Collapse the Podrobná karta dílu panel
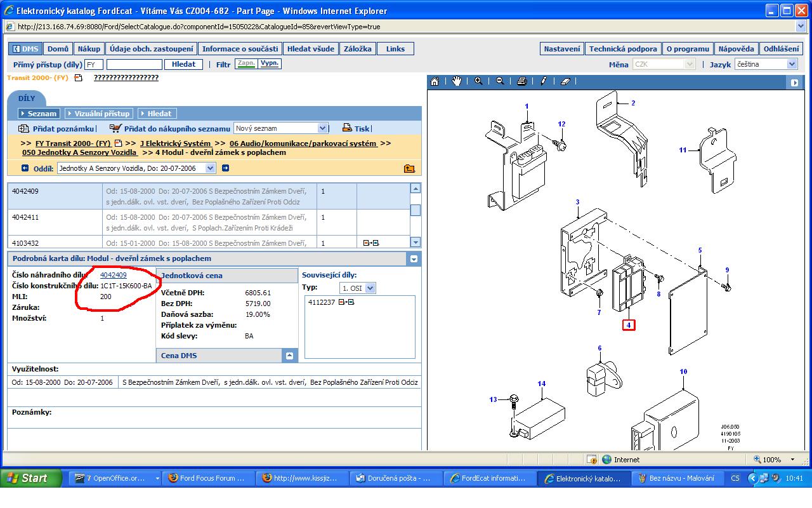Viewport: 812px width, 508px height. pos(414,259)
